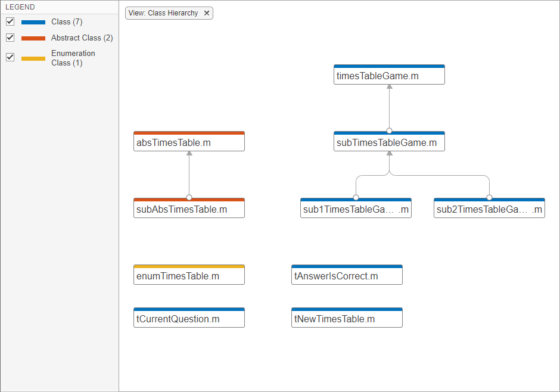The height and width of the screenshot is (392, 560).
Task: Select the sub1TimesTableGame node
Action: tap(356, 209)
